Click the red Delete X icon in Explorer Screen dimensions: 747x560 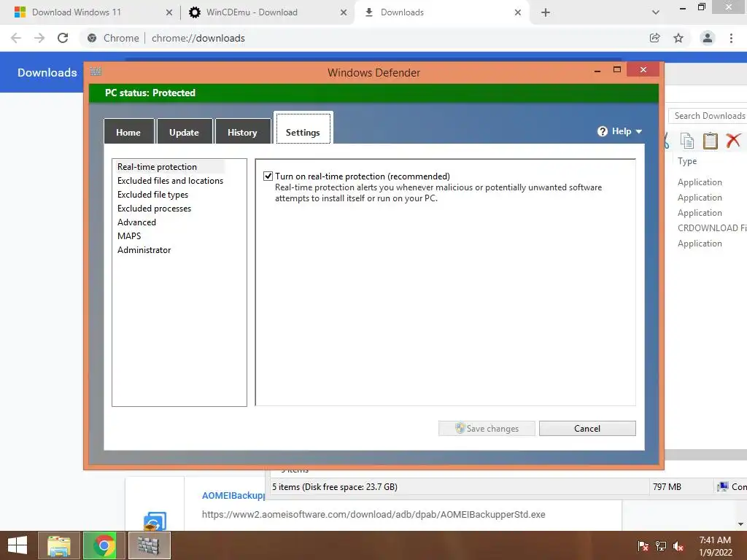pos(733,141)
